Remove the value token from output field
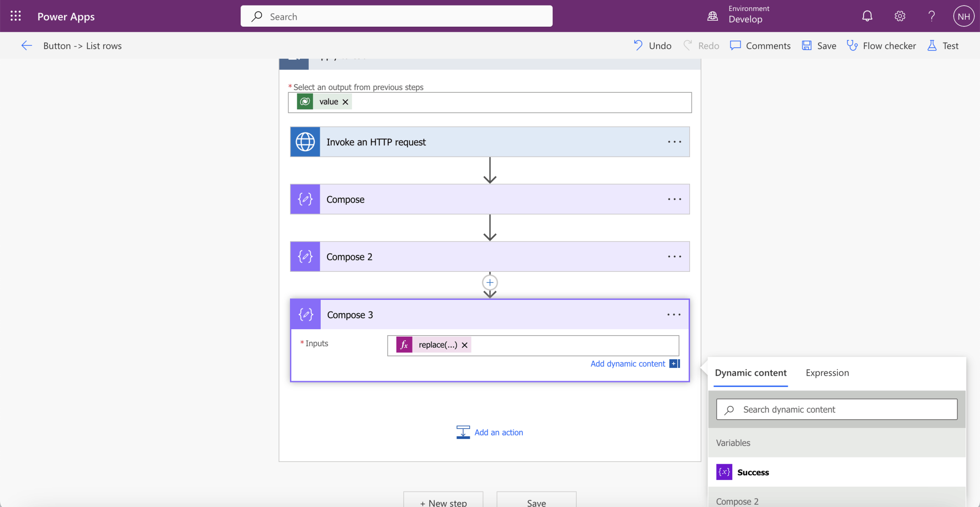Screen dimensions: 980x507 (x=345, y=102)
